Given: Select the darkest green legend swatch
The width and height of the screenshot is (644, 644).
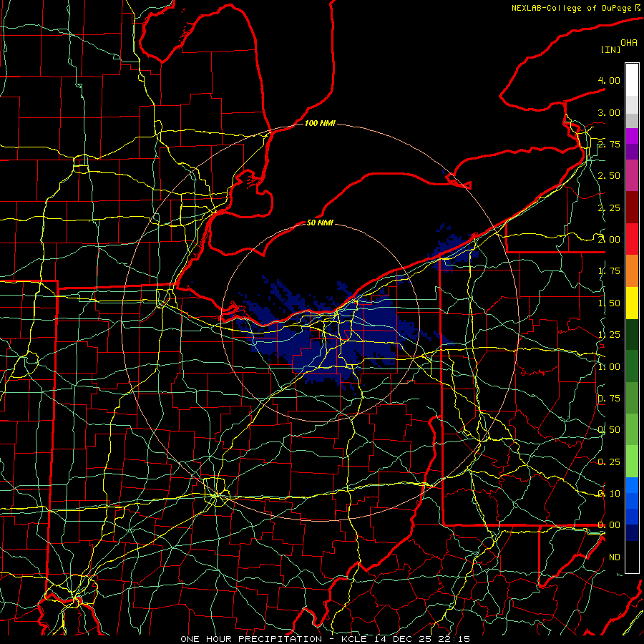Looking at the screenshot, I should click(x=632, y=335).
